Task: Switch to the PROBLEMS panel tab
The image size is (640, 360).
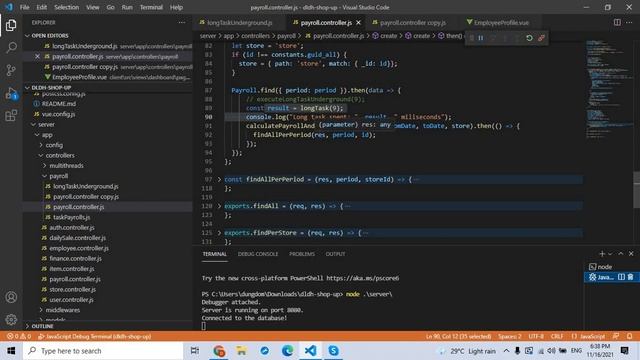Action: [x=302, y=254]
